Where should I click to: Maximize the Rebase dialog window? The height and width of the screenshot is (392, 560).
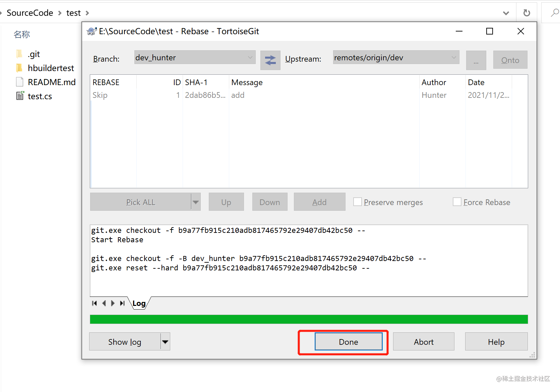[490, 31]
